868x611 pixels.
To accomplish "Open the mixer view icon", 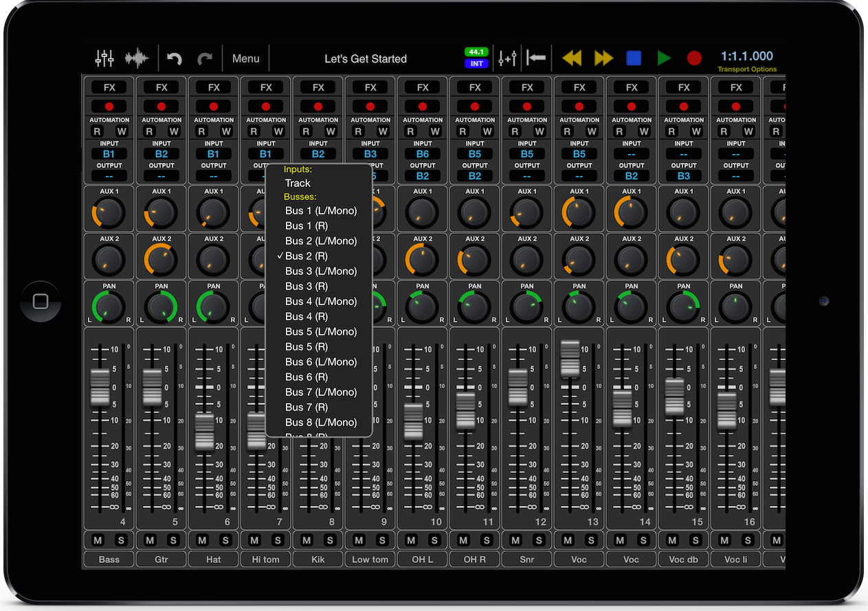I will (104, 58).
